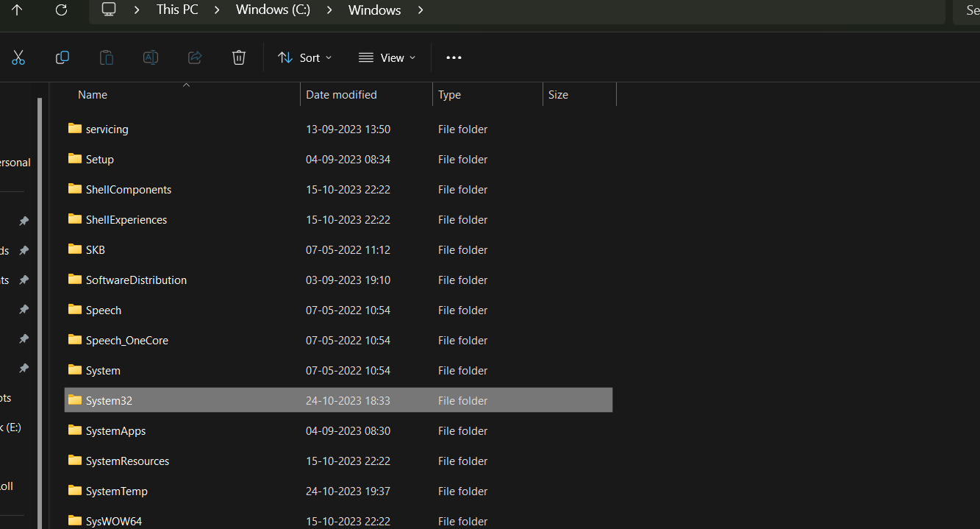Click the search box at top right
Image resolution: width=980 pixels, height=529 pixels.
966,11
